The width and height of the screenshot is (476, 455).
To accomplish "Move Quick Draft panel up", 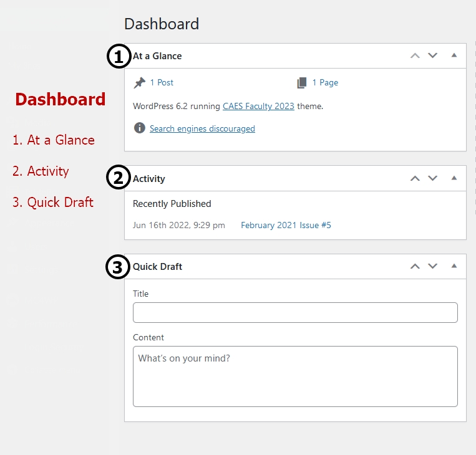I will pyautogui.click(x=415, y=266).
